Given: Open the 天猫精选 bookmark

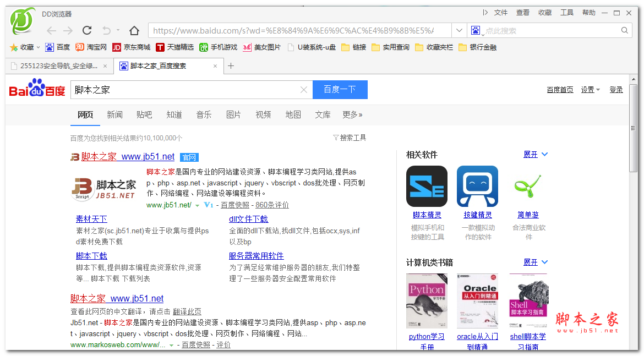Looking at the screenshot, I should [175, 47].
